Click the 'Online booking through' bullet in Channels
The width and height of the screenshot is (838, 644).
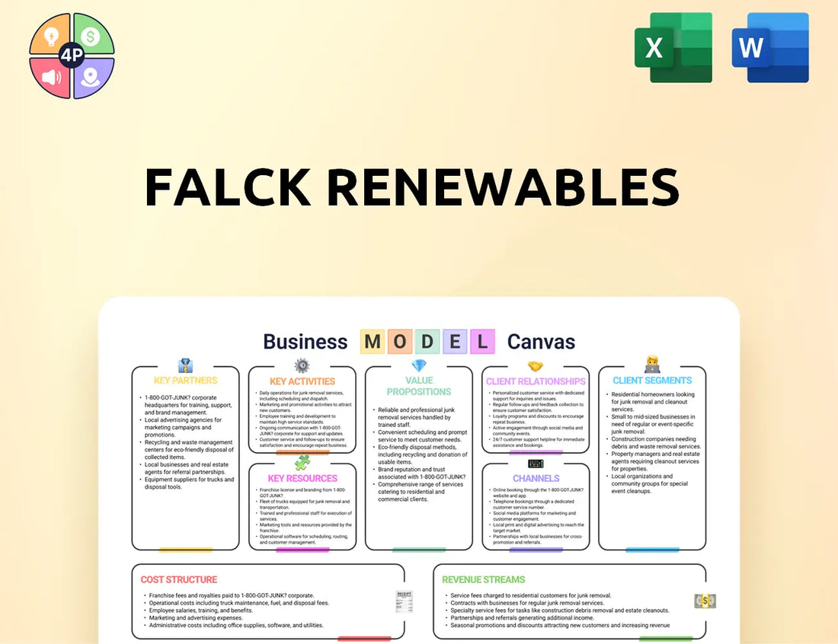(537, 493)
